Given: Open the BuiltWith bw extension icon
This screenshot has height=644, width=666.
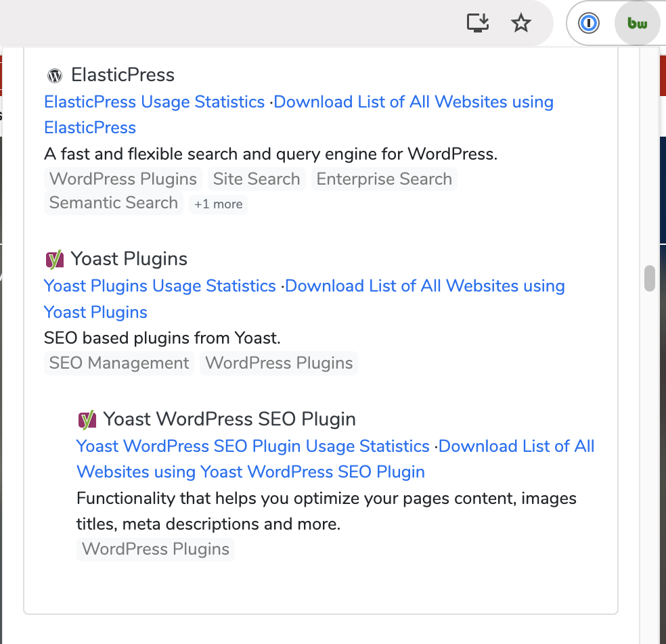Looking at the screenshot, I should pos(637,23).
